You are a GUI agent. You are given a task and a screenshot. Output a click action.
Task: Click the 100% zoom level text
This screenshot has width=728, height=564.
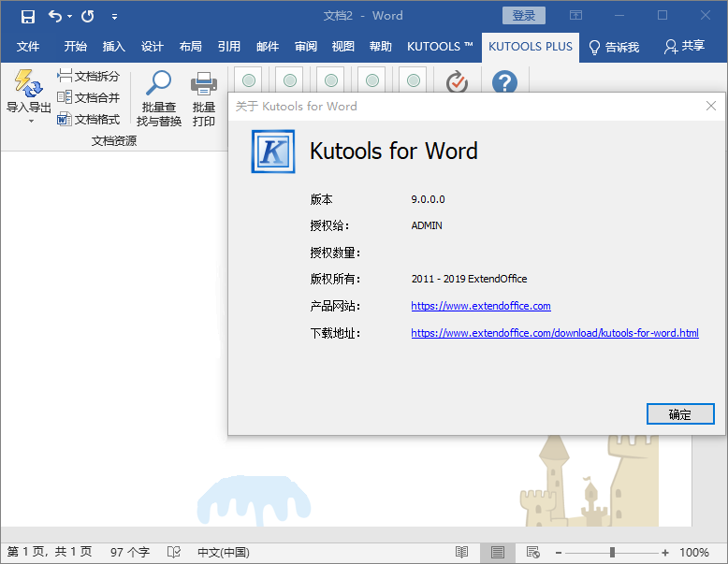pos(694,552)
